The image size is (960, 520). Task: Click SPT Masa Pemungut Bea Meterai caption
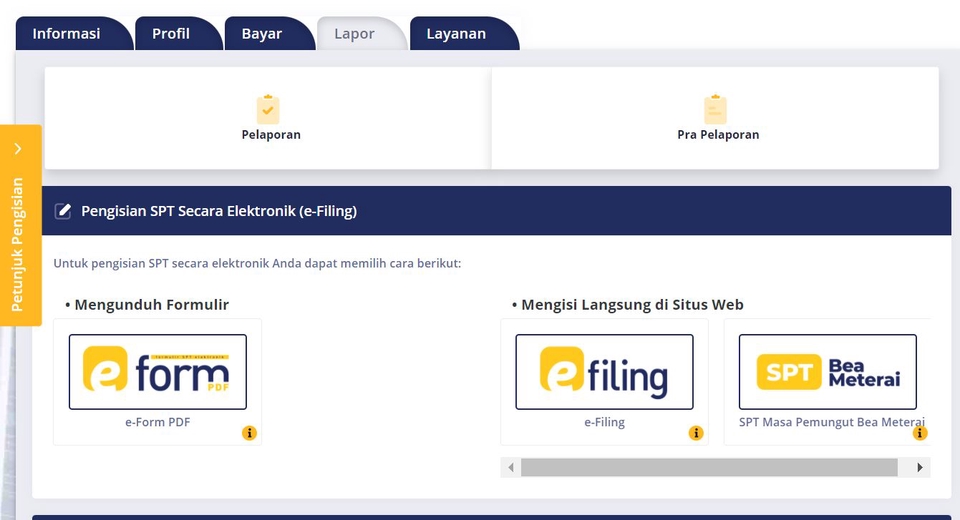point(832,422)
